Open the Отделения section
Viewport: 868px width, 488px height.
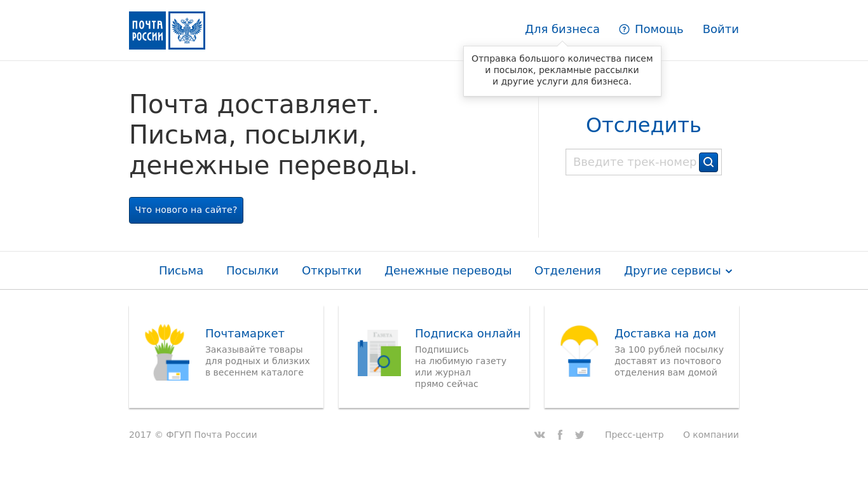(x=567, y=271)
